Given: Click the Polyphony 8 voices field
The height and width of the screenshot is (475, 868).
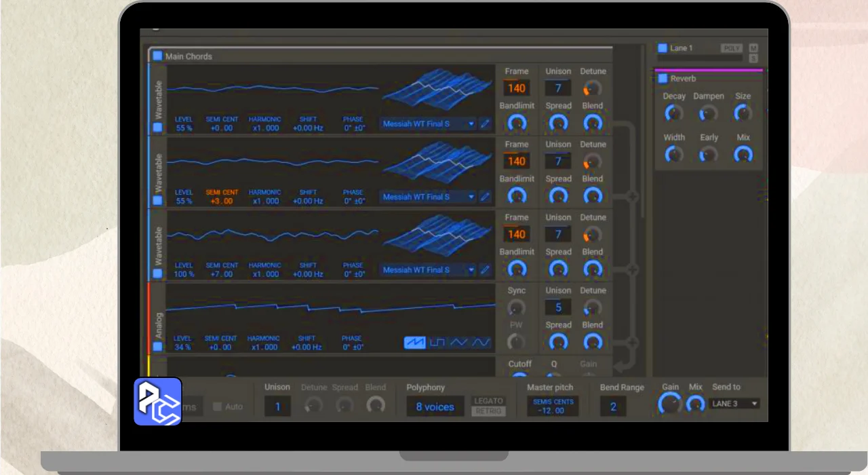Looking at the screenshot, I should (x=435, y=406).
